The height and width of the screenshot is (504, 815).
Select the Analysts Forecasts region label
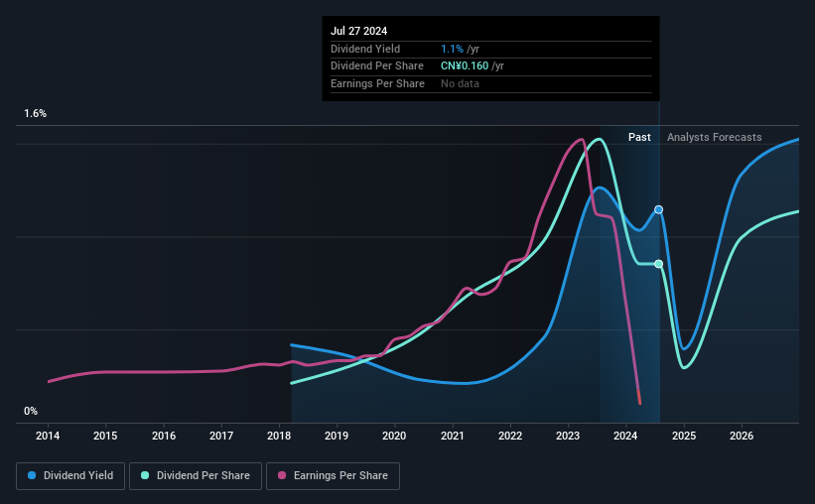point(715,137)
